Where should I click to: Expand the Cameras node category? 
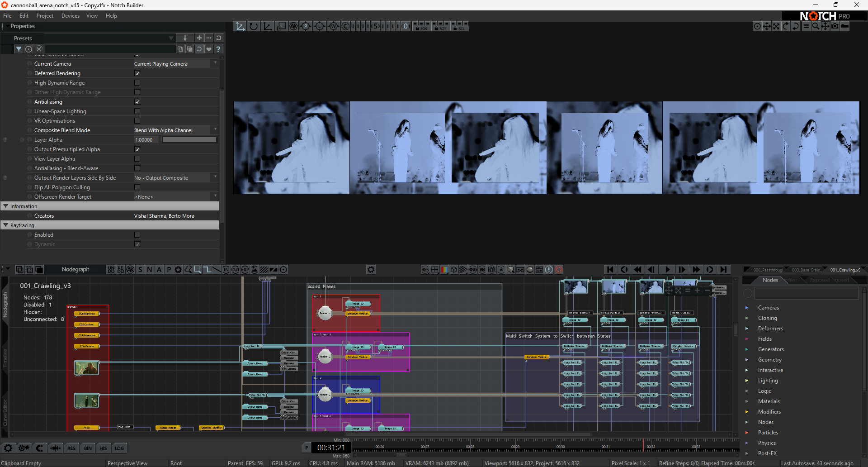click(x=747, y=308)
